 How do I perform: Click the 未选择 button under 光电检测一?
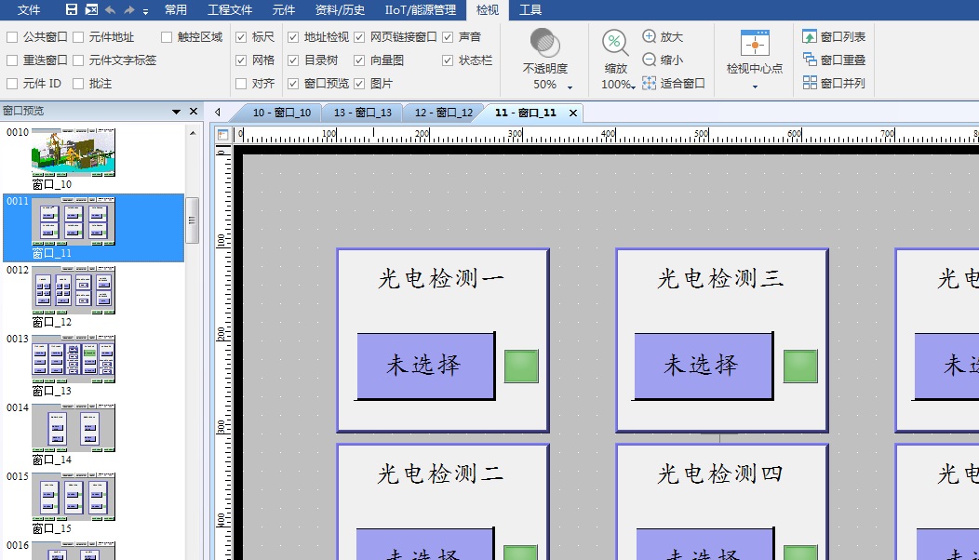[424, 366]
